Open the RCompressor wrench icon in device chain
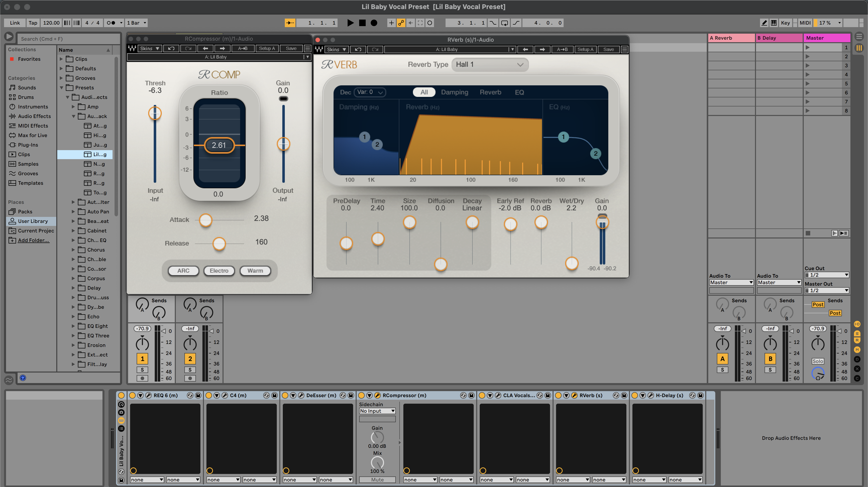The height and width of the screenshot is (487, 868). click(377, 395)
